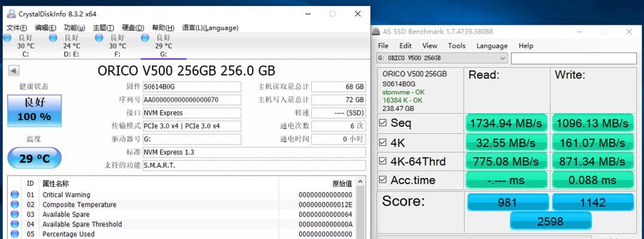
Task: Click the 29 °C temperature button
Action: (35, 158)
